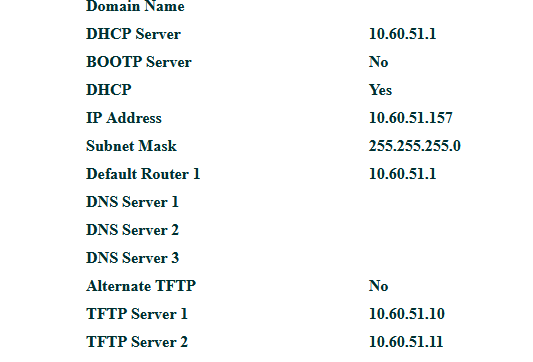Select subnet mask value 255.255.255.0
This screenshot has height=362, width=533.
(415, 146)
